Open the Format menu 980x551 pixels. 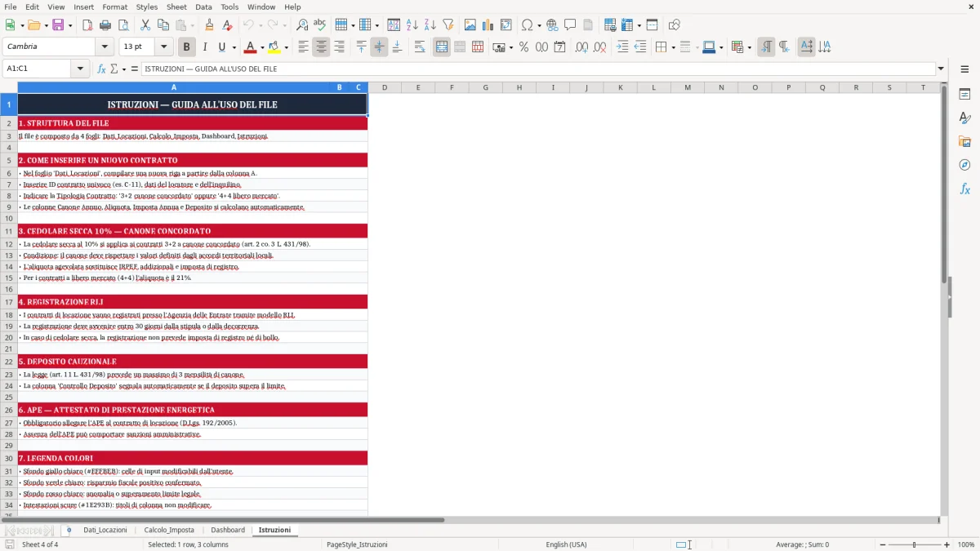(114, 7)
